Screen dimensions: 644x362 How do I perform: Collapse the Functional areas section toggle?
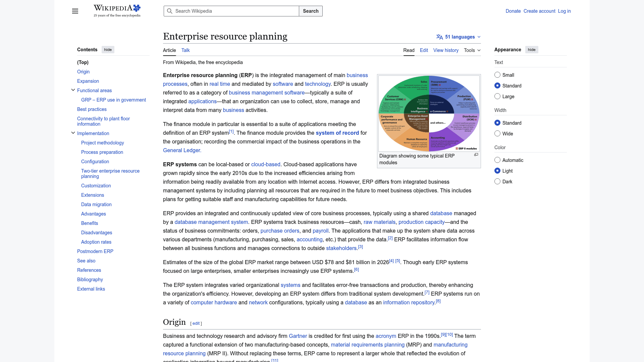pyautogui.click(x=73, y=90)
